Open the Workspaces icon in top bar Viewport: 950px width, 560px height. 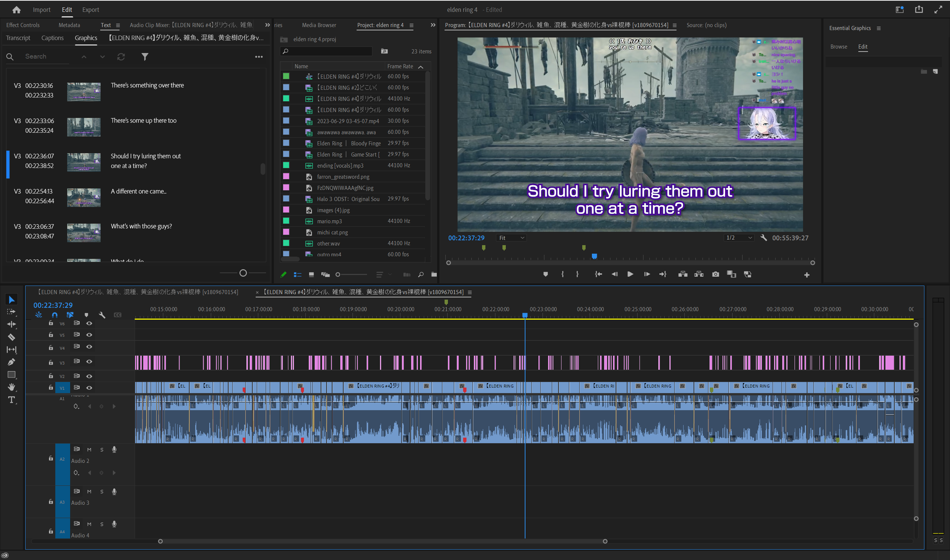pos(900,9)
